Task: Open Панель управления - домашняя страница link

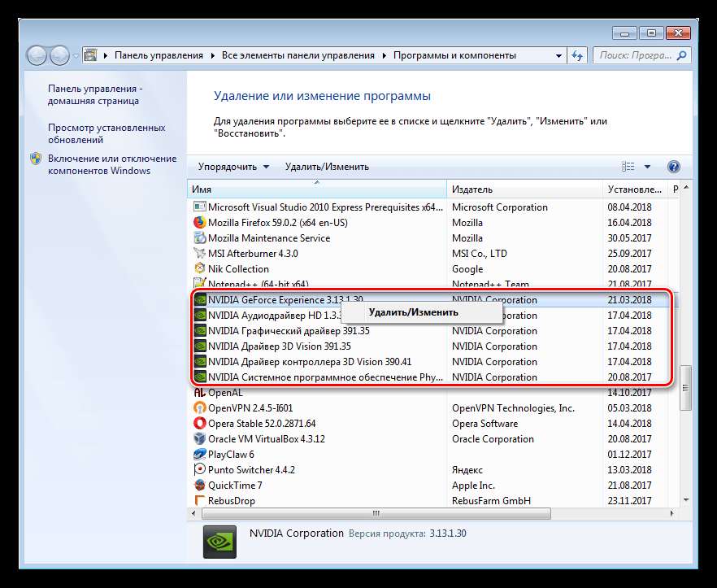Action: [95, 94]
